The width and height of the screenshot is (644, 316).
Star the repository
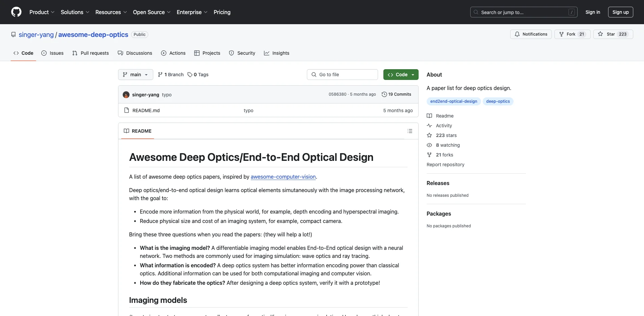point(613,34)
